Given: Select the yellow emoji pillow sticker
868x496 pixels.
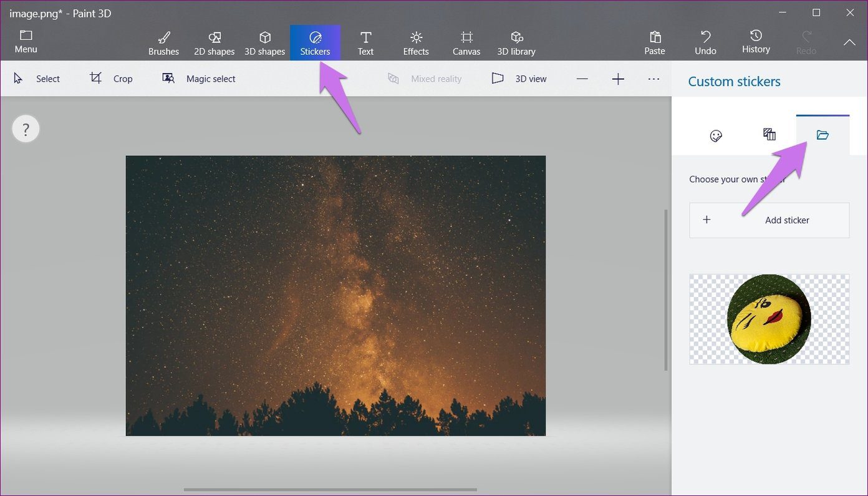Looking at the screenshot, I should 769,319.
